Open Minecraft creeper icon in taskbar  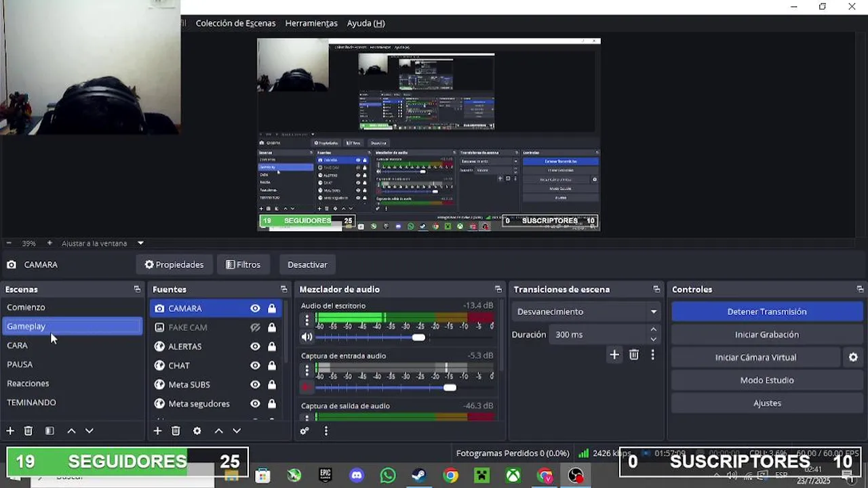pyautogui.click(x=481, y=476)
